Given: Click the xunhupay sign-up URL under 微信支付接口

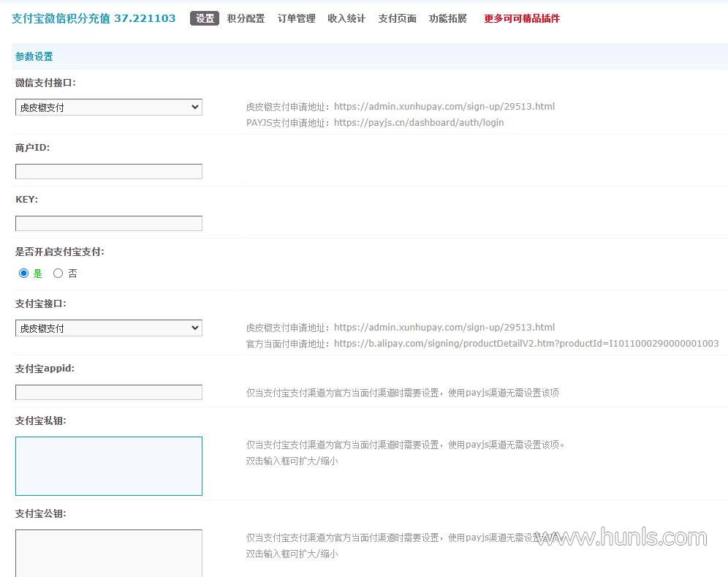Looking at the screenshot, I should [444, 106].
